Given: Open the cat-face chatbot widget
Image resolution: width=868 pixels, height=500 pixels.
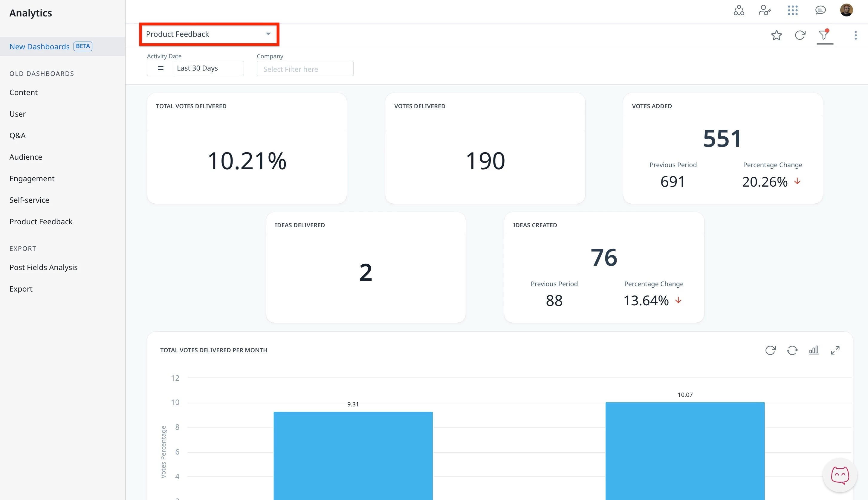Looking at the screenshot, I should pyautogui.click(x=840, y=475).
